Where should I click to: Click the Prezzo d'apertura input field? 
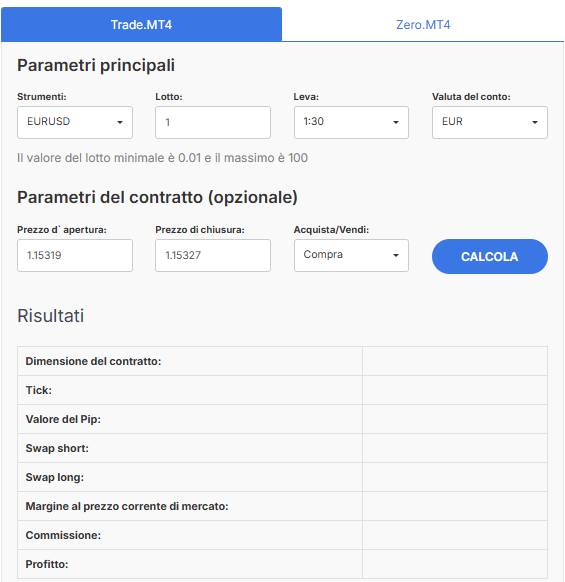point(75,255)
